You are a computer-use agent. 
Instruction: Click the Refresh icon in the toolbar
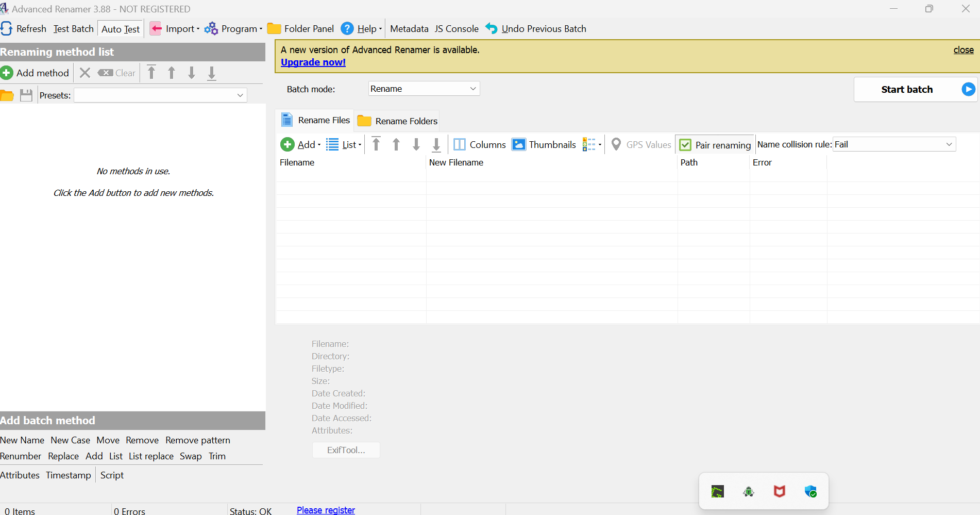[x=6, y=29]
